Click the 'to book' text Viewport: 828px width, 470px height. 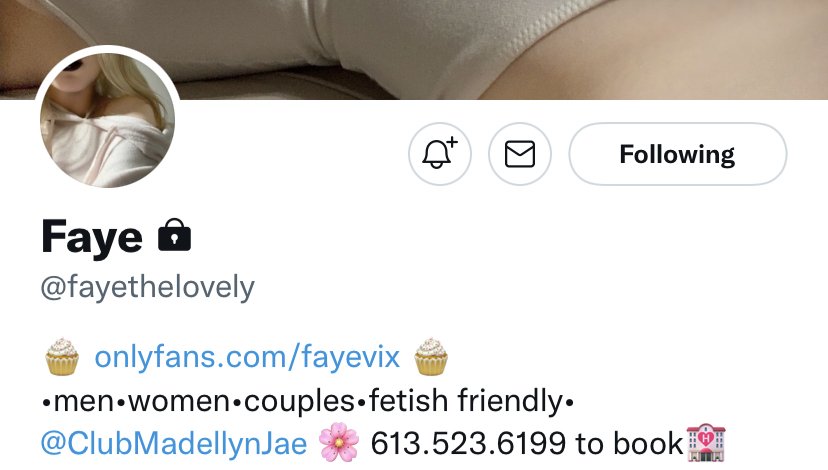pyautogui.click(x=629, y=443)
